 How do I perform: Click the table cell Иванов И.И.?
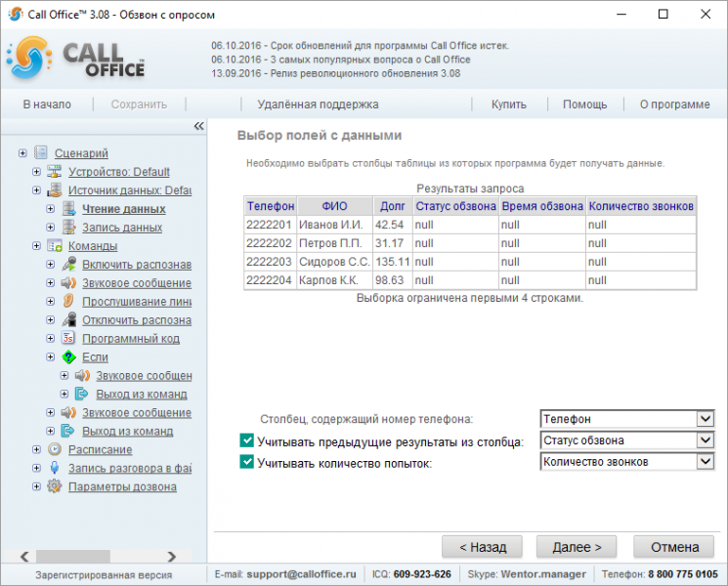pyautogui.click(x=335, y=225)
